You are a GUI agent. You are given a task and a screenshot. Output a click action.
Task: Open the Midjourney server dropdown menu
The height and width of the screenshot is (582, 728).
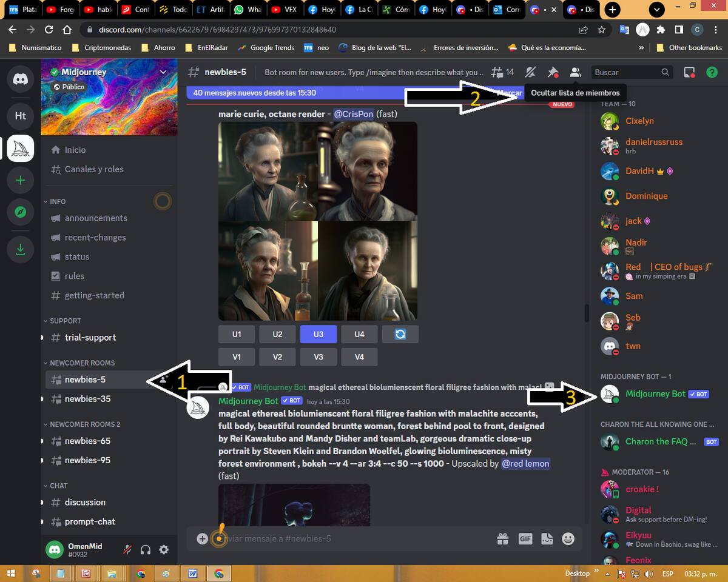(x=163, y=72)
